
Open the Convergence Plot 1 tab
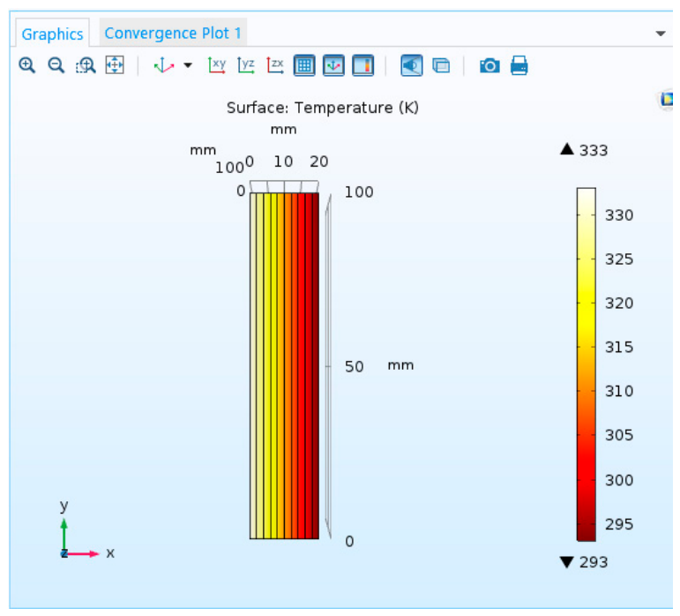tap(173, 33)
